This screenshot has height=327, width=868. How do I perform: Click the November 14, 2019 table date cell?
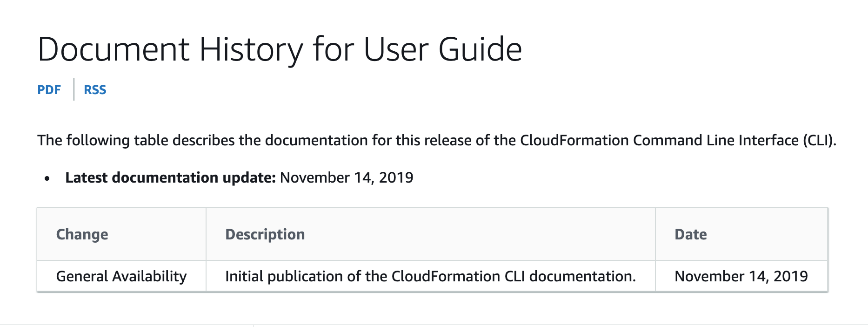(741, 276)
